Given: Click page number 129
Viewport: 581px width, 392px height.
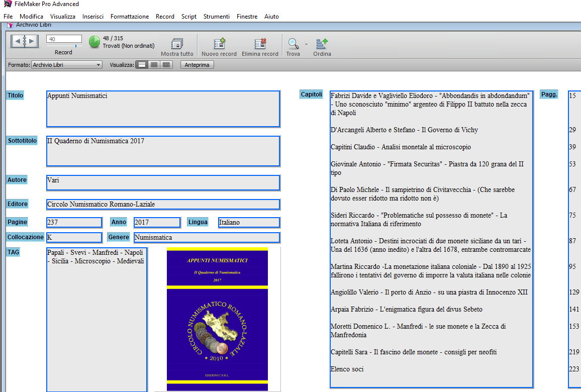Looking at the screenshot, I should tap(574, 292).
